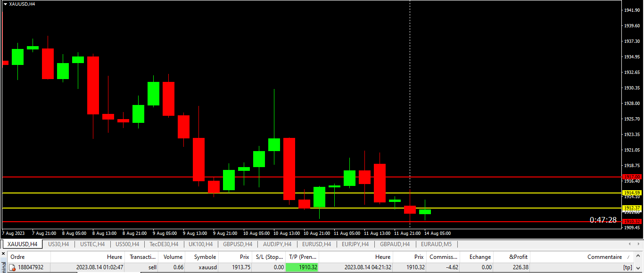Image resolution: width=644 pixels, height=273 pixels.
Task: Switch to the XAUUSD,H4 chart tab
Action: click(22, 244)
